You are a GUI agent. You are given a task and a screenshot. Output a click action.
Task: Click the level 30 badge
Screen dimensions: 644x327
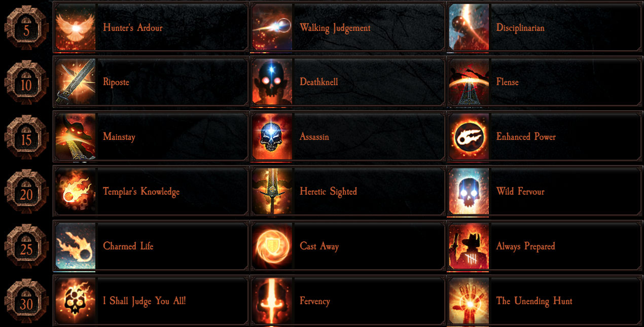26,302
